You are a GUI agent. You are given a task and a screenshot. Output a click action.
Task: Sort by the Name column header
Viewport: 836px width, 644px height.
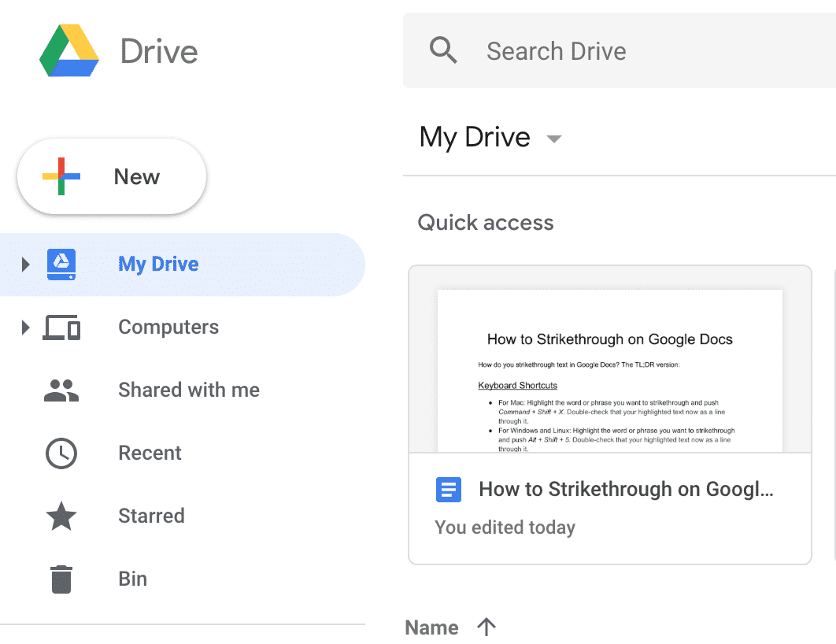(432, 627)
